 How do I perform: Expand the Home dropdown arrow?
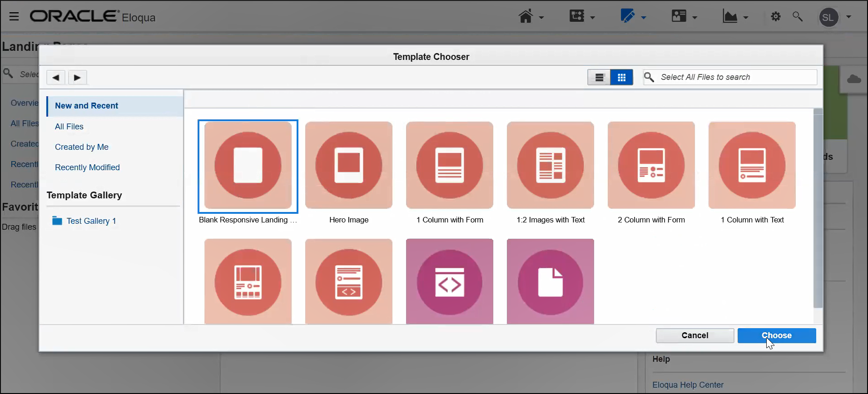coord(541,18)
